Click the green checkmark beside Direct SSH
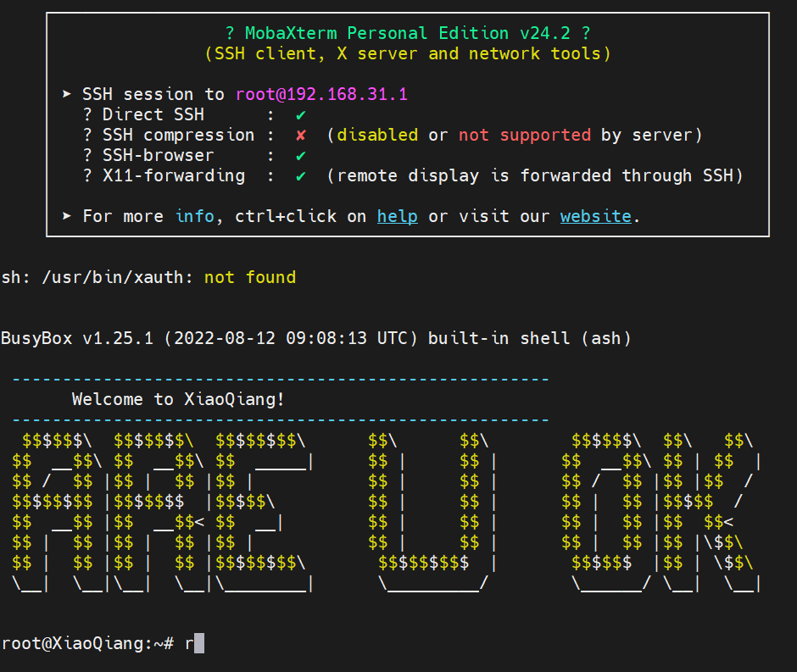Image resolution: width=797 pixels, height=672 pixels. [301, 114]
